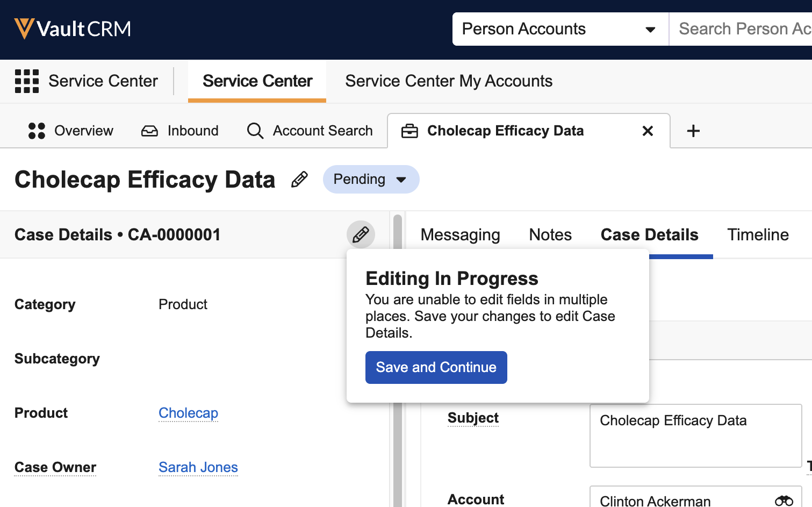812x507 pixels.
Task: Add a new tab with plus icon
Action: 693,131
